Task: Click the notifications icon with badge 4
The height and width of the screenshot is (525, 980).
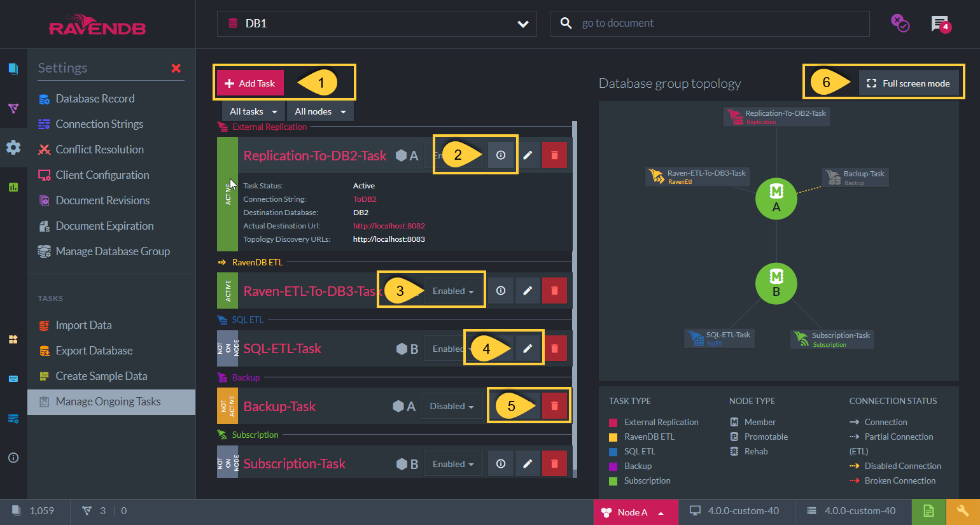Action: click(941, 24)
